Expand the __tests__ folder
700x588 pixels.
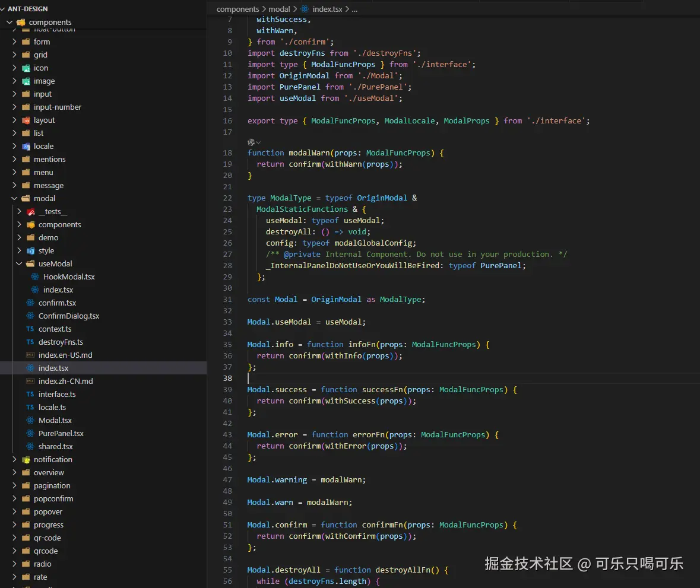tap(19, 211)
